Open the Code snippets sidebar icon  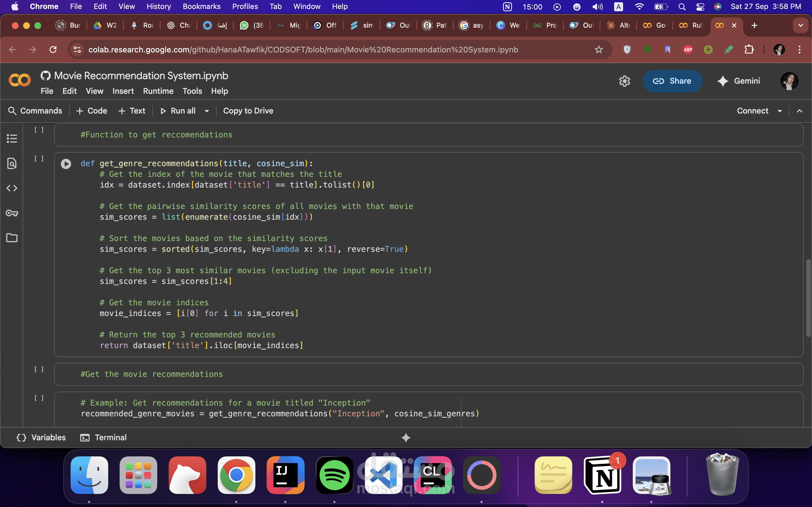(12, 188)
